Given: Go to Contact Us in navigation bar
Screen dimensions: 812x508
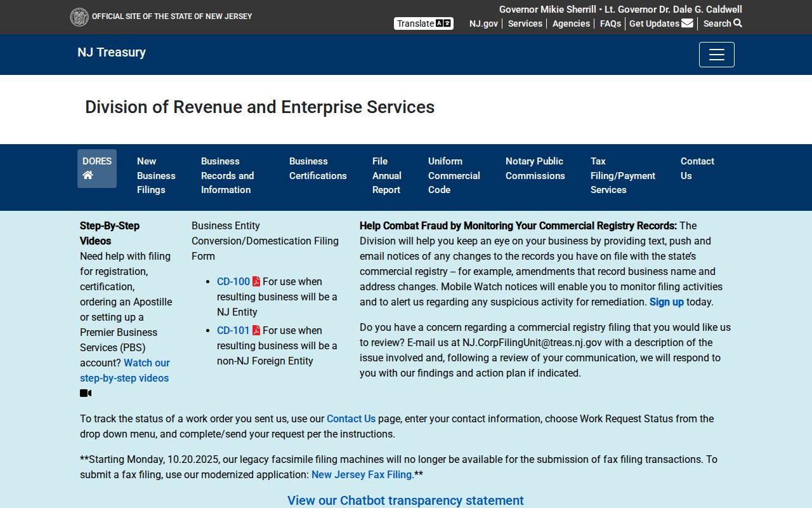Looking at the screenshot, I should click(697, 168).
